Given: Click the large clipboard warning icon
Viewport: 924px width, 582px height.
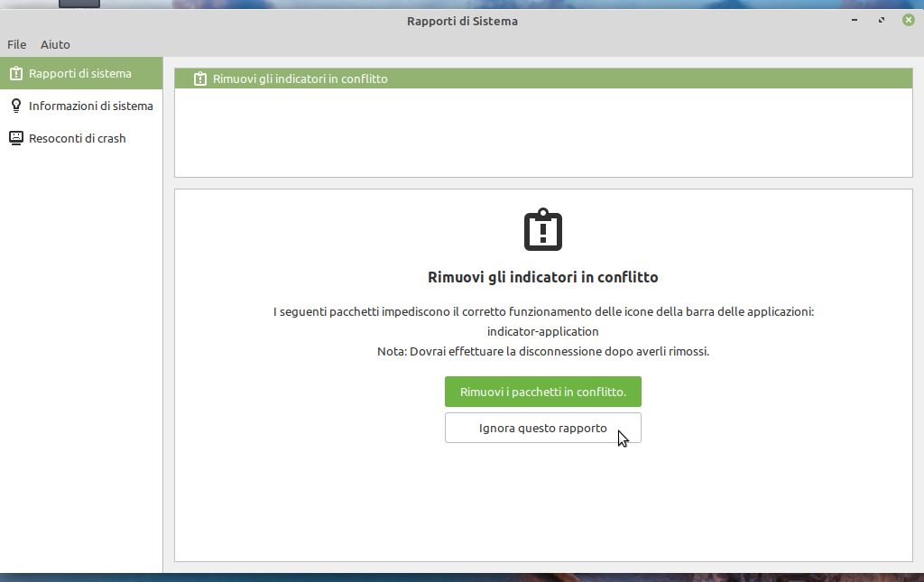Looking at the screenshot, I should click(543, 230).
